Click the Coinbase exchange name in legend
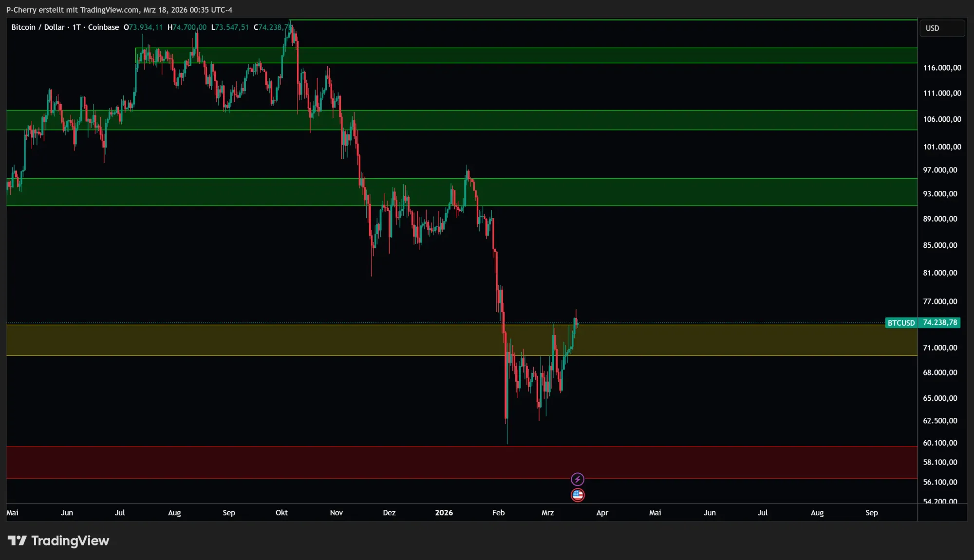The image size is (974, 560). click(x=103, y=27)
